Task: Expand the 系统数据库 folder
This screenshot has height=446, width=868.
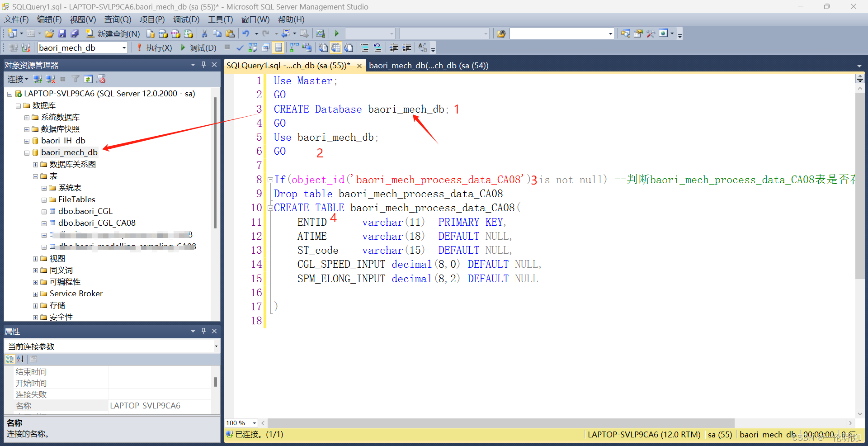Action: (x=27, y=117)
